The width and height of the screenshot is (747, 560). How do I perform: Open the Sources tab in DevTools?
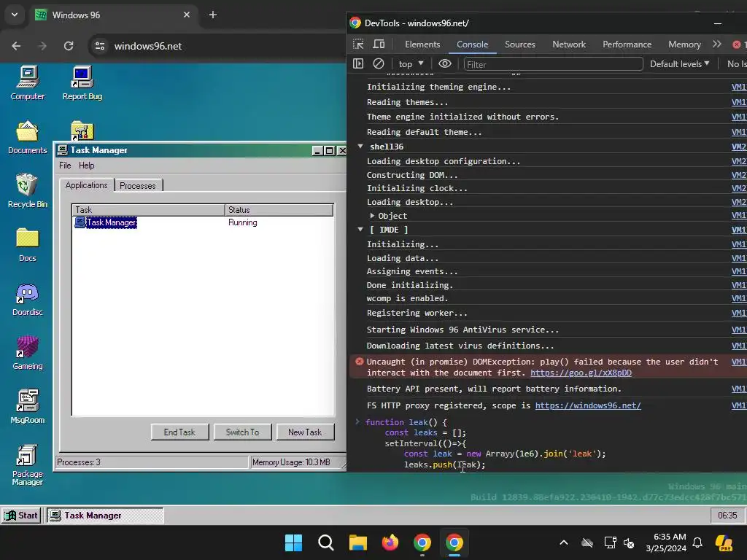point(519,44)
